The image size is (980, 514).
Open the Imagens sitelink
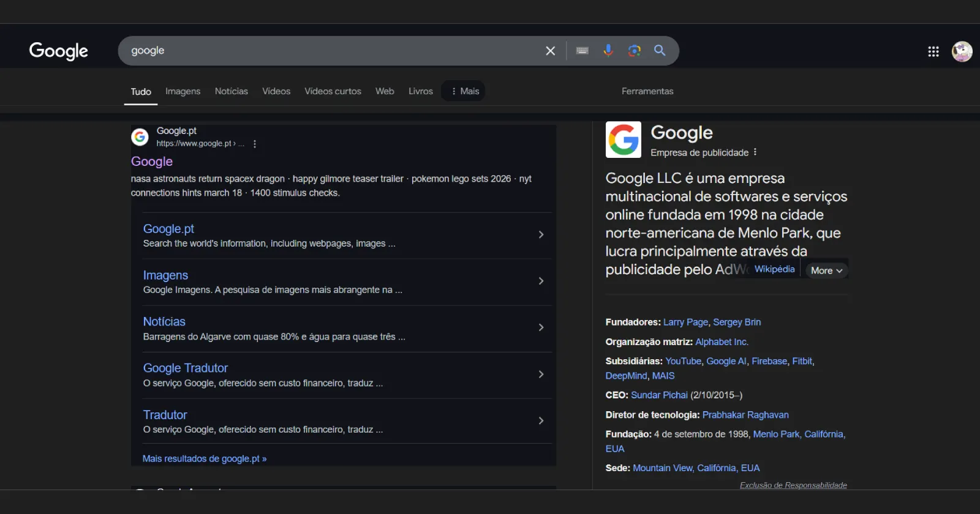pos(165,275)
